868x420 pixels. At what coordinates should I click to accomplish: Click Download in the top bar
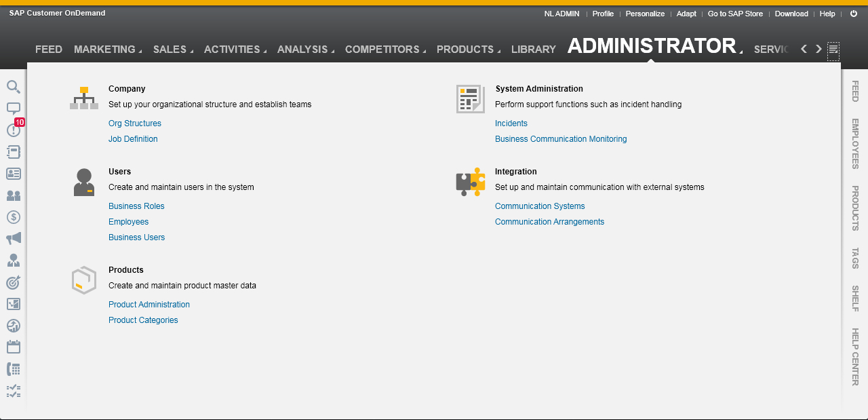[x=791, y=14]
